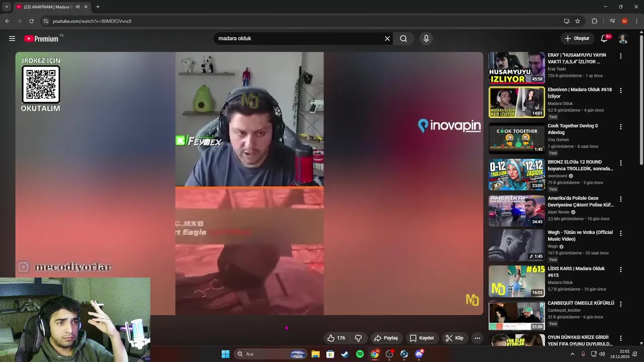Open options for Cook Together Devlog 0

pos(620,127)
